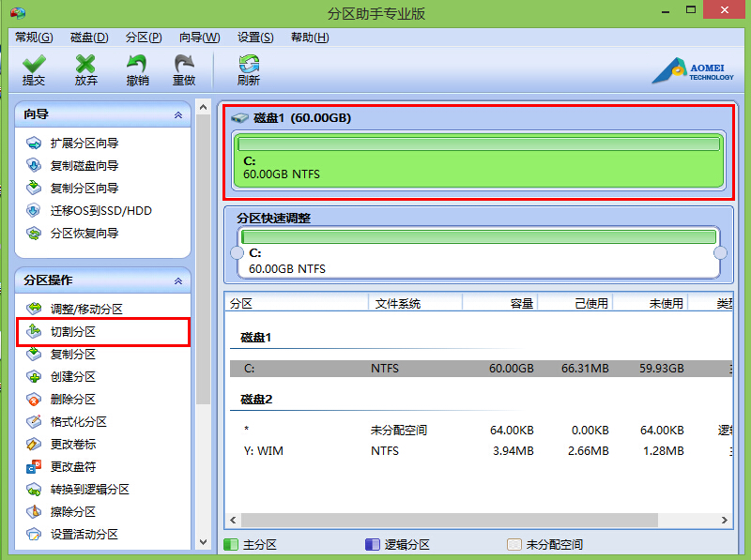
Task: Click the 放弃 (Discard) toolbar icon
Action: tap(85, 64)
